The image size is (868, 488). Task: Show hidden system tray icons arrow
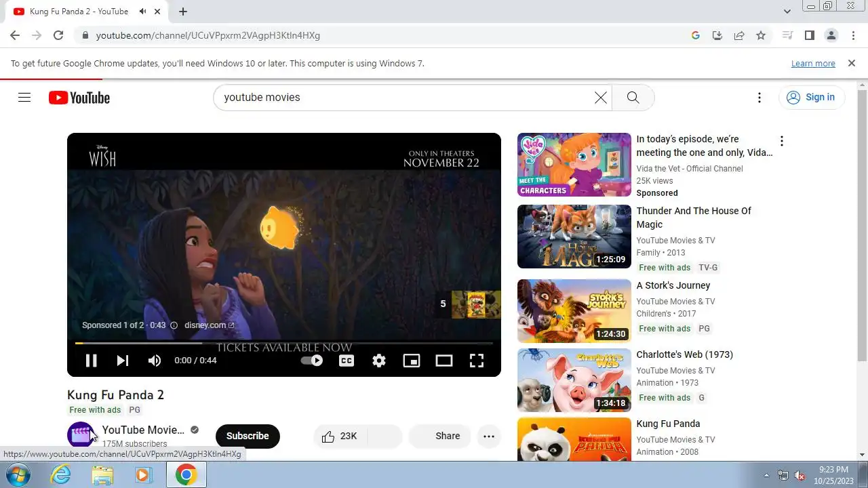click(x=766, y=475)
